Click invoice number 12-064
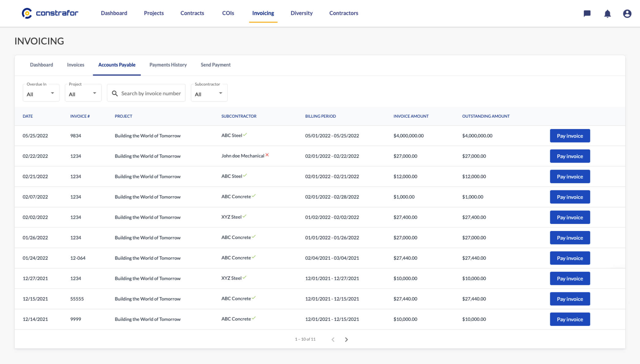The image size is (640, 364). click(x=78, y=258)
